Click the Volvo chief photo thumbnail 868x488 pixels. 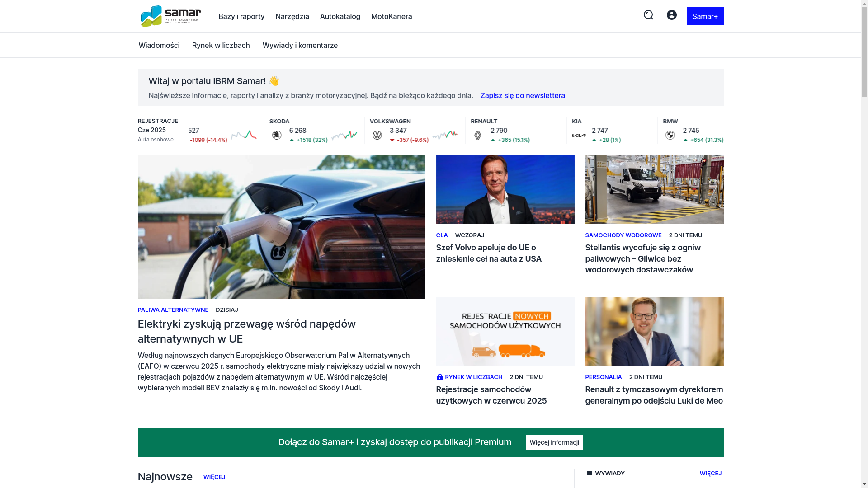click(505, 189)
